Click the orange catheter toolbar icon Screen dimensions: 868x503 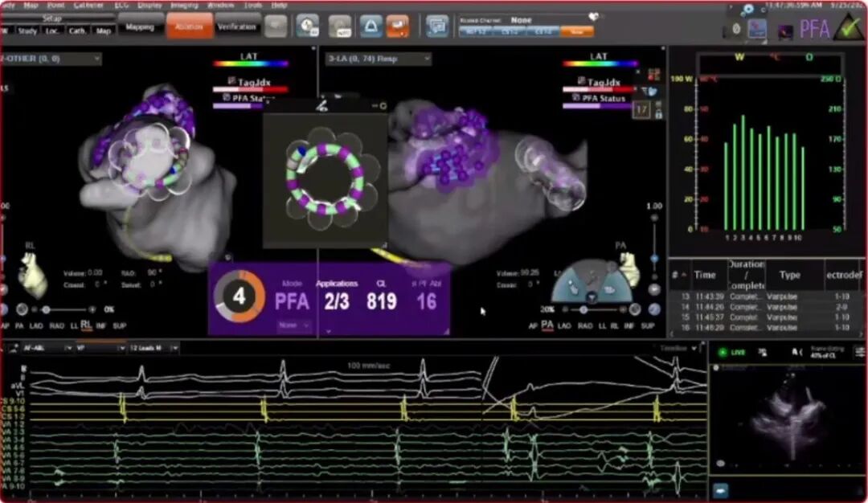click(x=397, y=27)
